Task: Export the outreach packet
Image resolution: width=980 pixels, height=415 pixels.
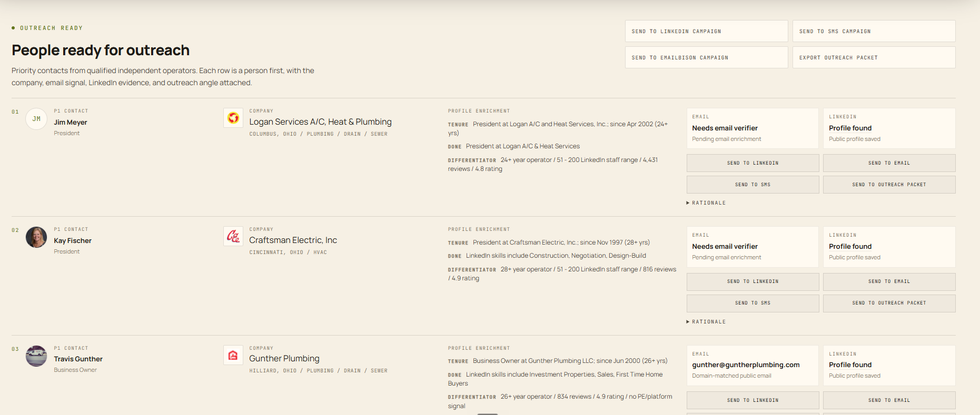Action: pos(874,57)
